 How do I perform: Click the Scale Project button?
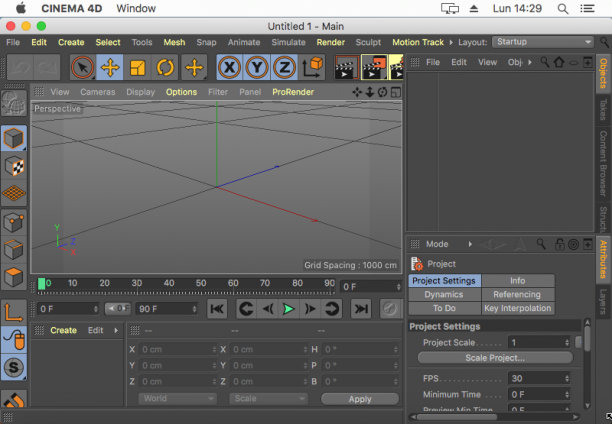pyautogui.click(x=495, y=358)
